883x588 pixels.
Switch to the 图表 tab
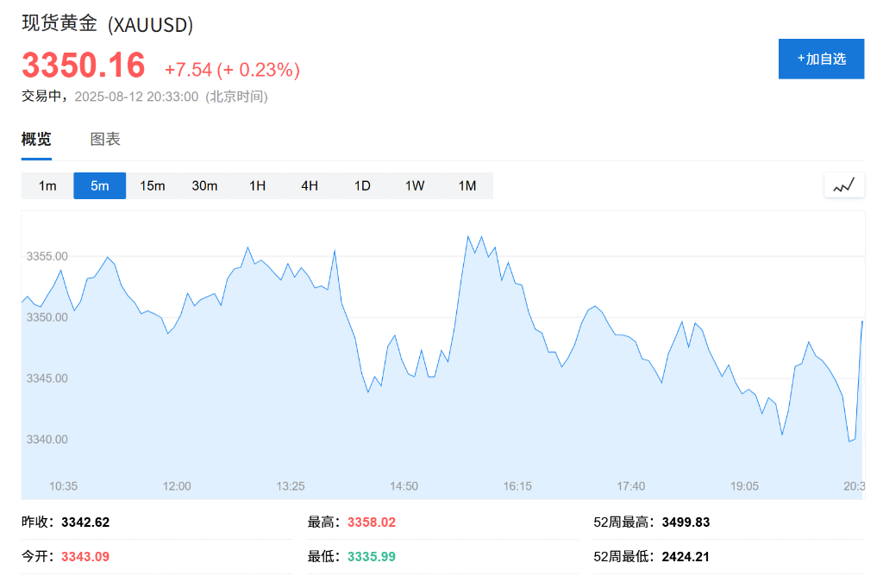[x=105, y=140]
